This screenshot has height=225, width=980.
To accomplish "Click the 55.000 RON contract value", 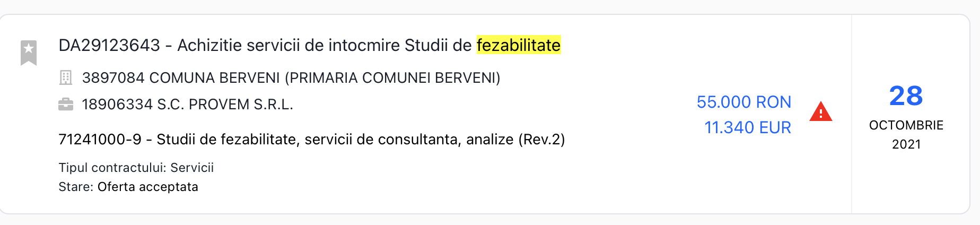I will point(743,102).
